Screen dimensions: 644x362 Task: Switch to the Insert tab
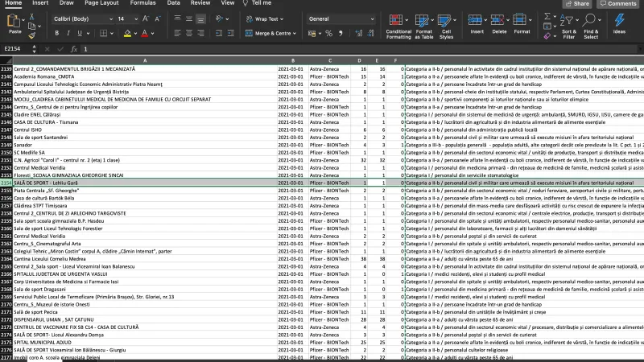pyautogui.click(x=40, y=3)
